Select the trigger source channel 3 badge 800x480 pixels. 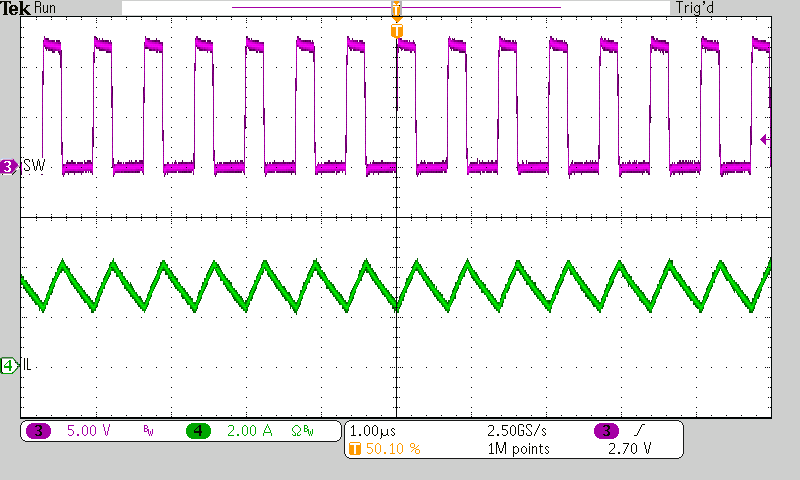pos(607,431)
